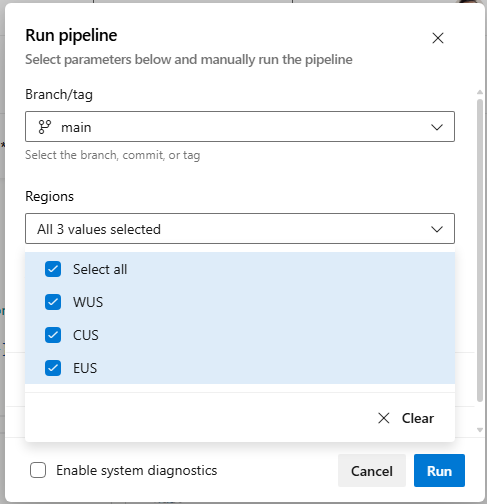
Task: Click the Enable system diagnostics label text
Action: click(x=137, y=470)
